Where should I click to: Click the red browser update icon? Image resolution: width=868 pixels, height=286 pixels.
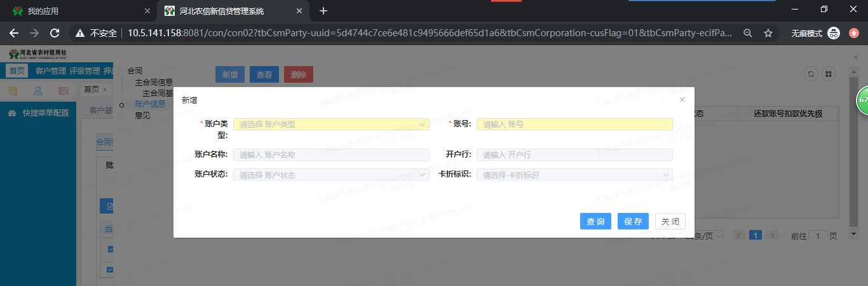coord(855,33)
